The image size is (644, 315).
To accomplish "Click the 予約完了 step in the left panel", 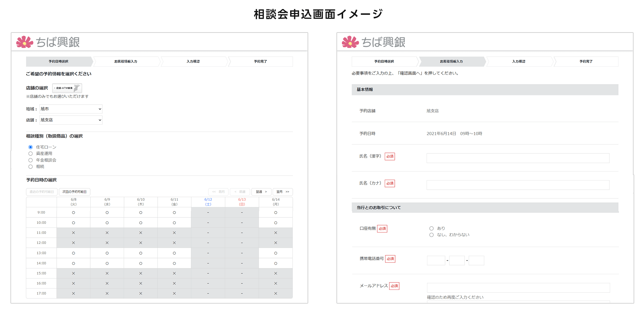I will [x=260, y=61].
